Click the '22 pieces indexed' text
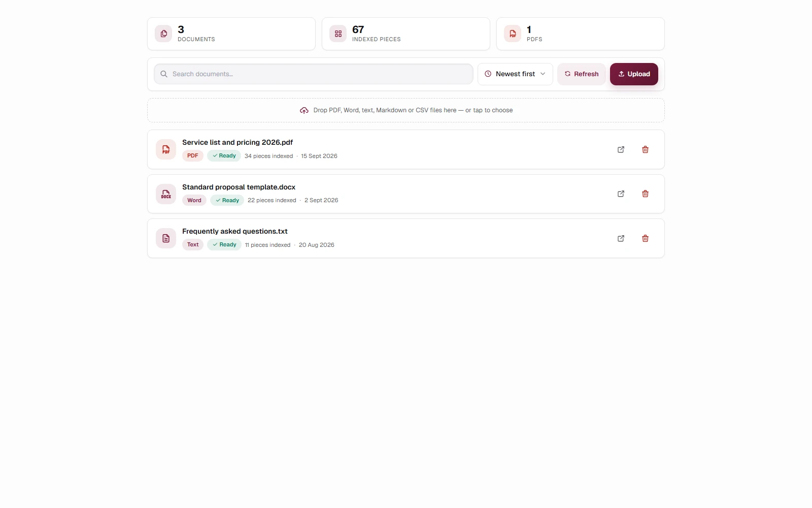The image size is (812, 508). (272, 200)
